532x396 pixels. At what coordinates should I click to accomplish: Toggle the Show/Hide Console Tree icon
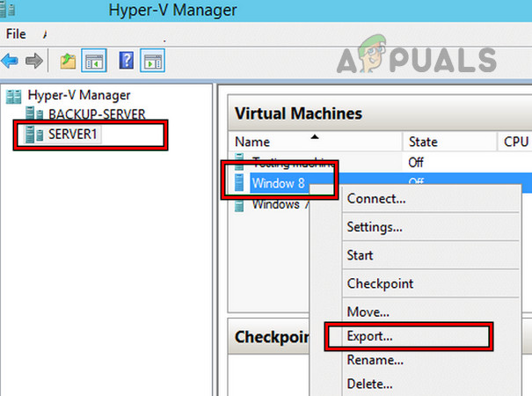click(x=94, y=61)
